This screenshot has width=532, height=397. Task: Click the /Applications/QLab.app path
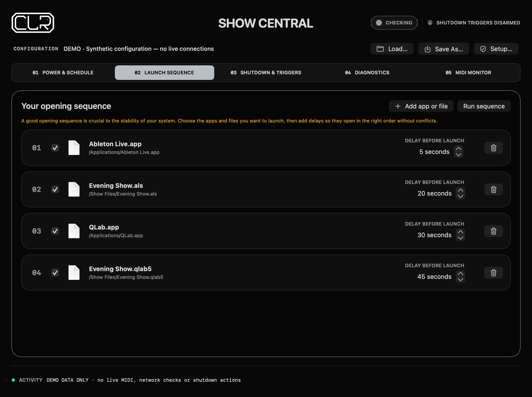(x=116, y=236)
